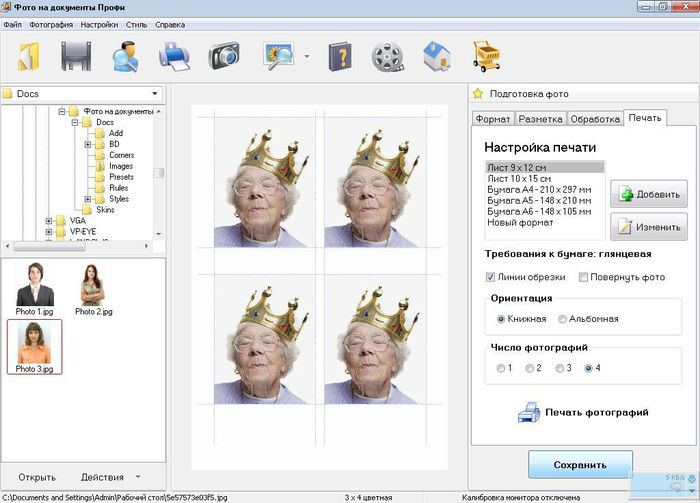Screen dimensions: 700x503
Task: Select the Photo 2.jpg thumbnail
Action: pyautogui.click(x=93, y=289)
